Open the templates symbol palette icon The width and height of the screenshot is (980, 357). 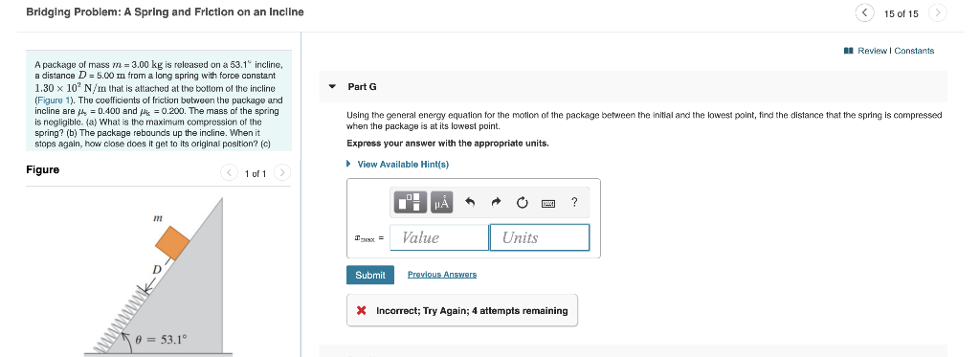coord(411,202)
